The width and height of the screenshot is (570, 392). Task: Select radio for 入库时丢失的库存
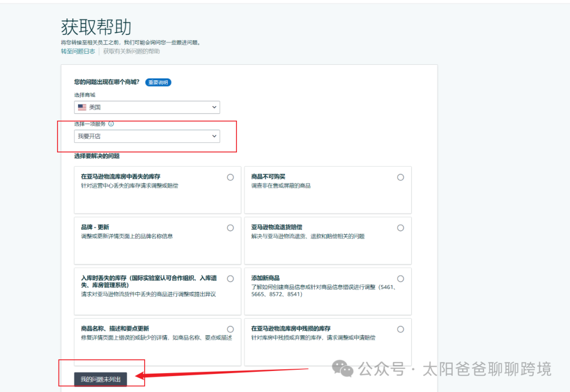coord(231,279)
